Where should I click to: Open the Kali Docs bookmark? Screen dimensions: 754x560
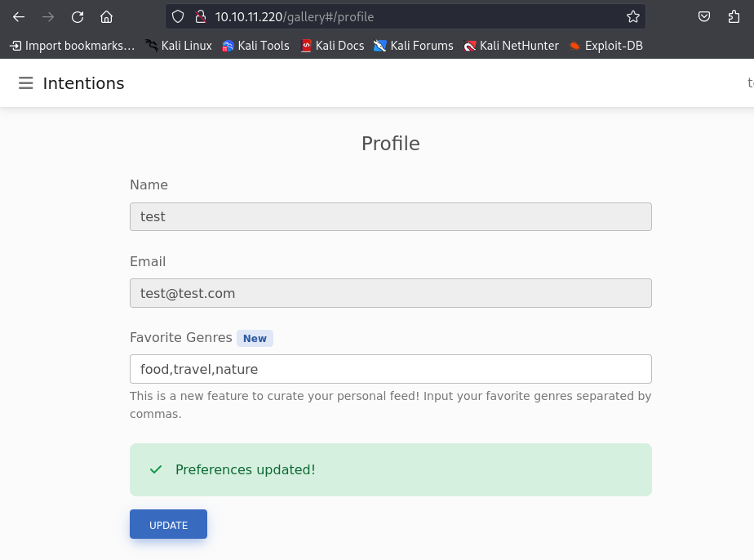click(332, 46)
